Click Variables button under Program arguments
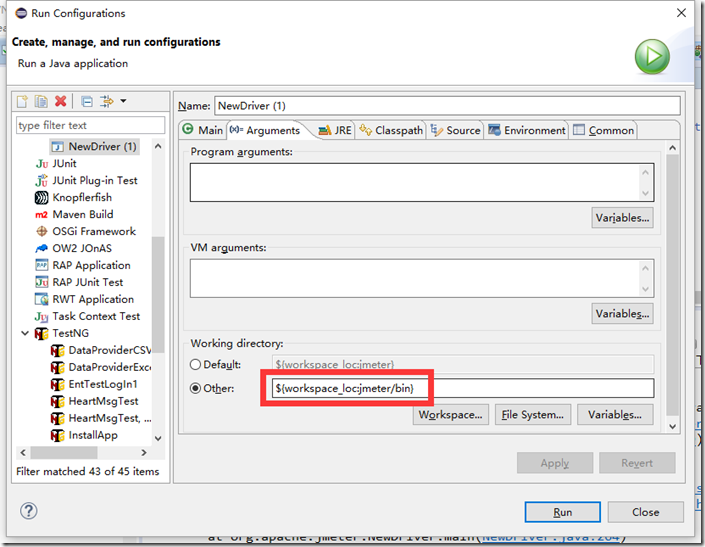Screen dimensions: 705x547 [x=622, y=218]
